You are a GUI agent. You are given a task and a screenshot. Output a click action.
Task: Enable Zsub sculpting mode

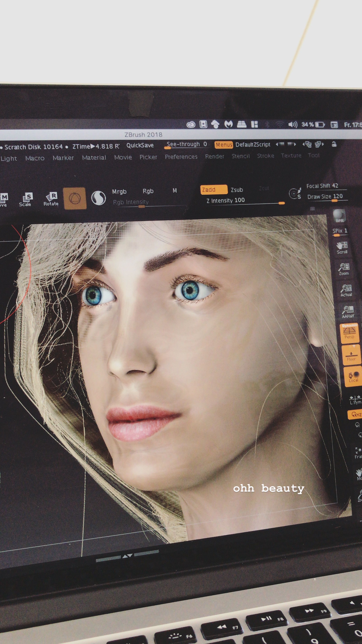pos(237,190)
